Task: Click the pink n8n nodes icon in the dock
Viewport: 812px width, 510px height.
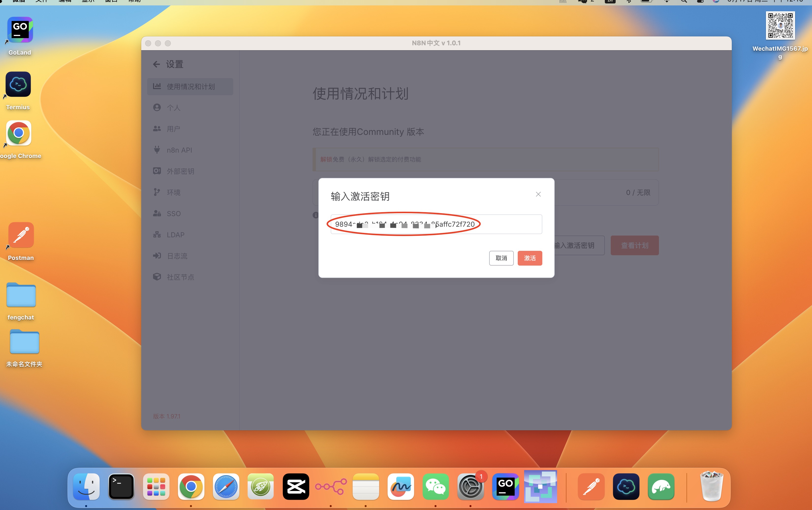Action: click(x=331, y=486)
